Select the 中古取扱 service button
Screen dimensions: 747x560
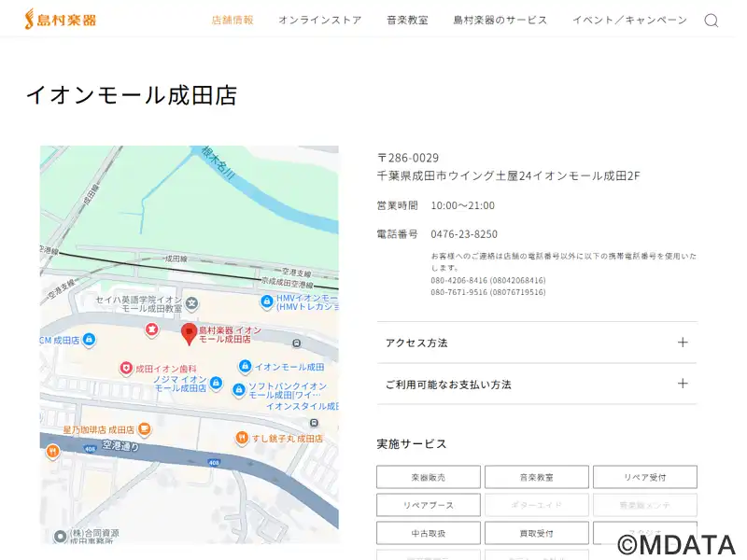coord(429,533)
